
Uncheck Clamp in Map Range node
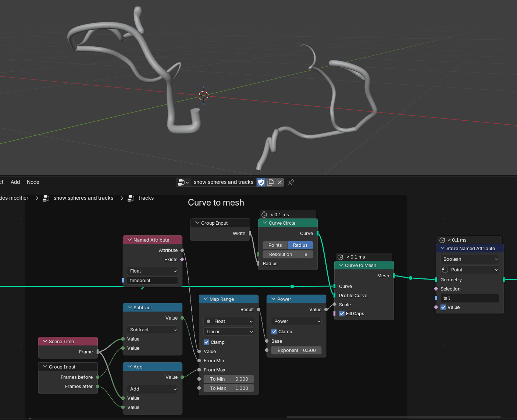tap(207, 342)
